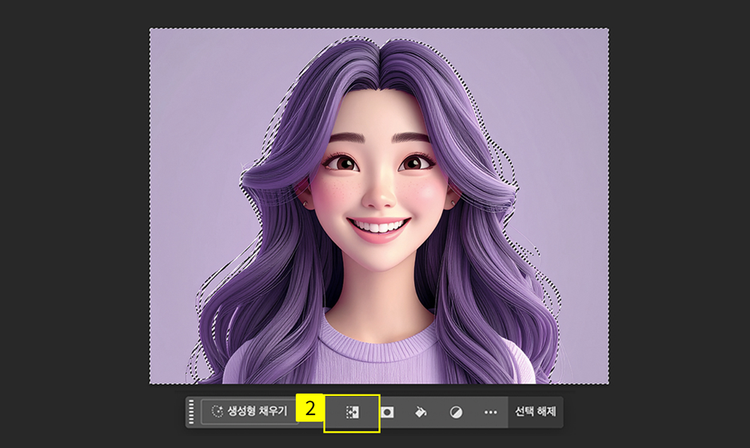Click the 생성형 채우기 (Generative Fill) button
Screen dimensions: 750x448
click(249, 412)
